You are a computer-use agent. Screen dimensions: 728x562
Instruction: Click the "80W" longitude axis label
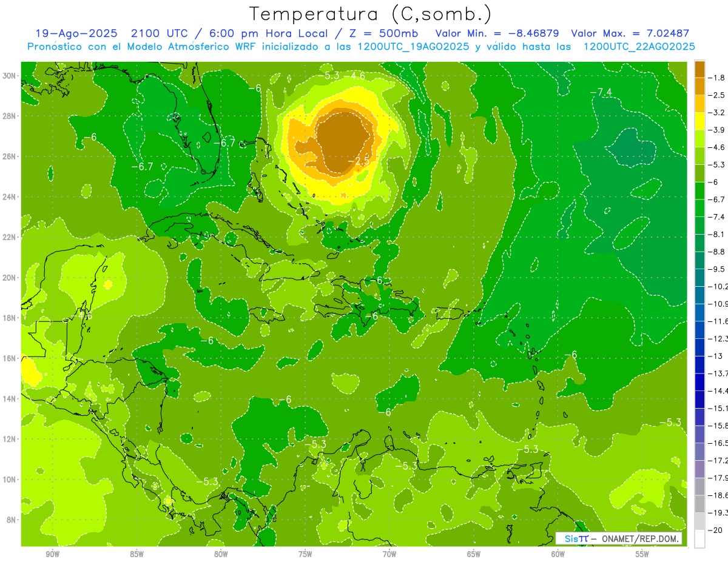click(x=221, y=554)
